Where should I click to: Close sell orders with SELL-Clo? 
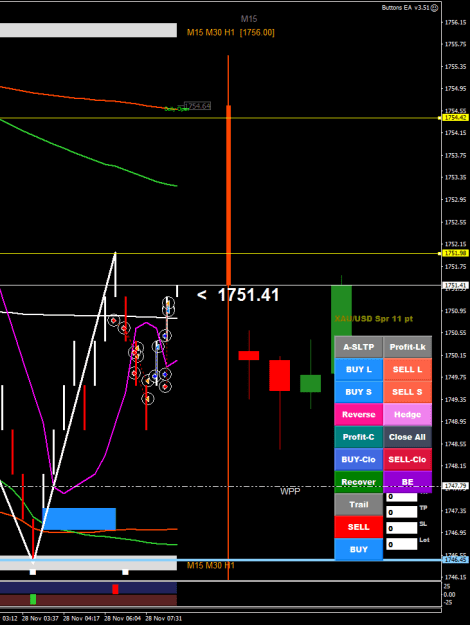click(407, 460)
